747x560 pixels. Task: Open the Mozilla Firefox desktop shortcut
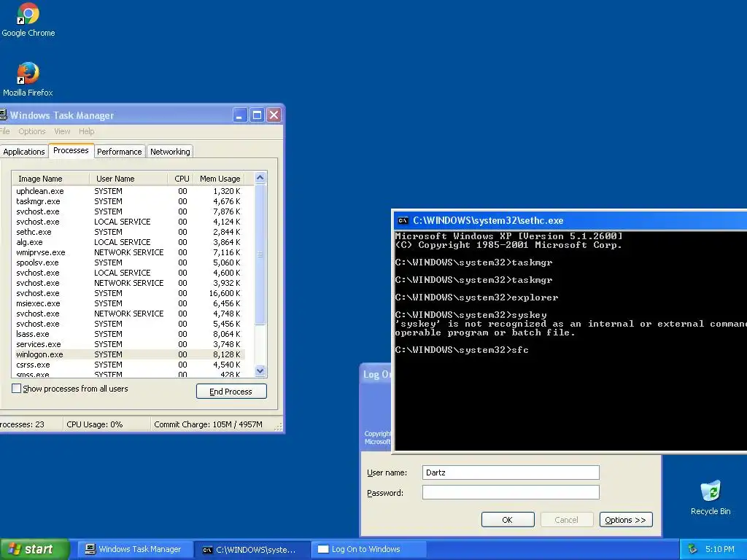(28, 79)
